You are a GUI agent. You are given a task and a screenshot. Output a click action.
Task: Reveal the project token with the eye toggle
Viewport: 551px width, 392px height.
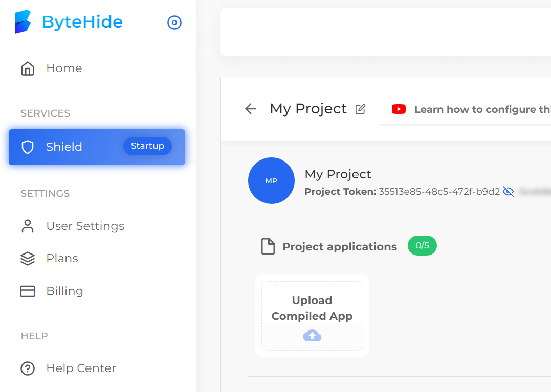(508, 191)
